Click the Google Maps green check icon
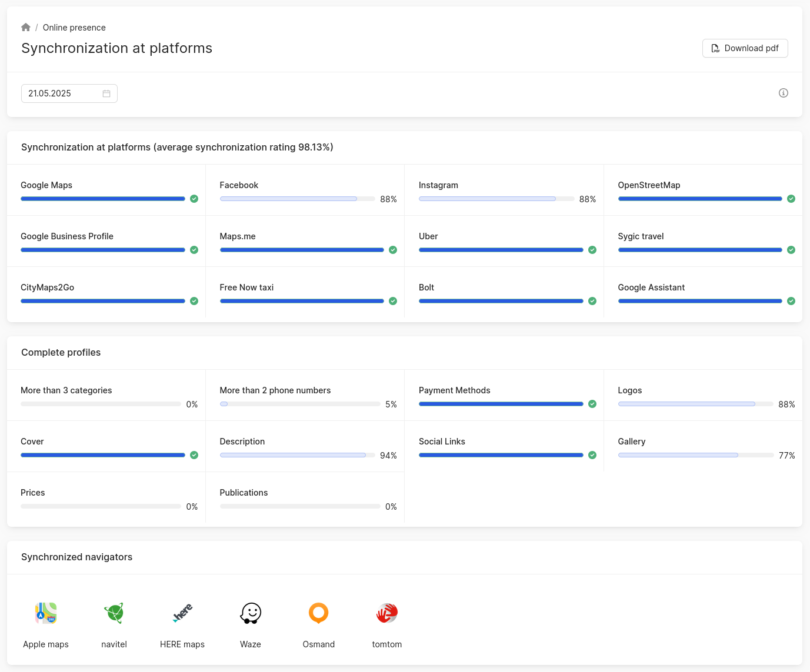Image resolution: width=810 pixels, height=672 pixels. 194,199
